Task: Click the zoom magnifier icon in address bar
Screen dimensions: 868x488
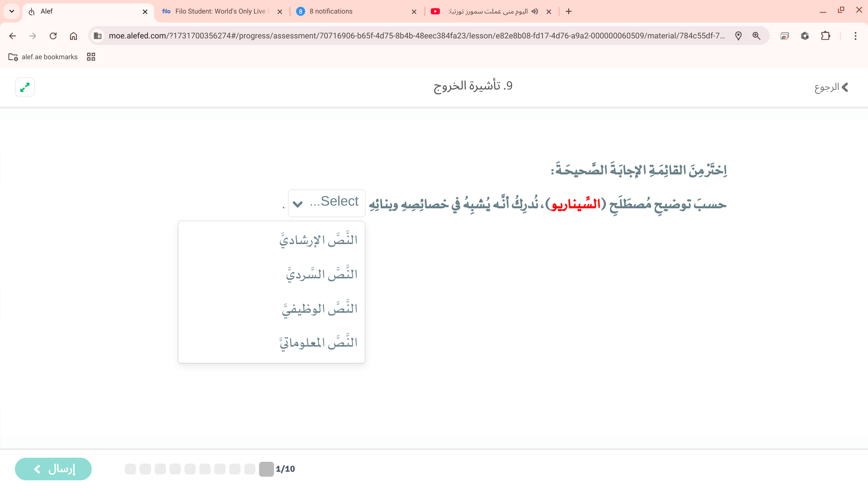Action: (756, 36)
